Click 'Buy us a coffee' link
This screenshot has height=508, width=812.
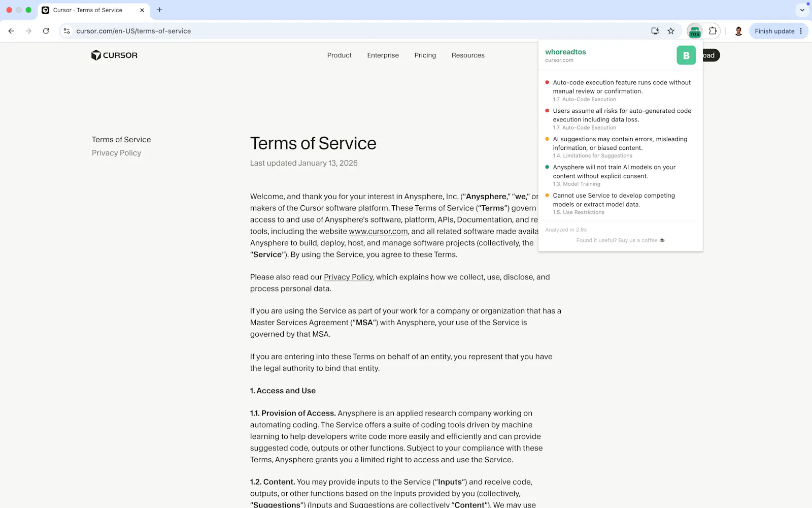(641, 240)
